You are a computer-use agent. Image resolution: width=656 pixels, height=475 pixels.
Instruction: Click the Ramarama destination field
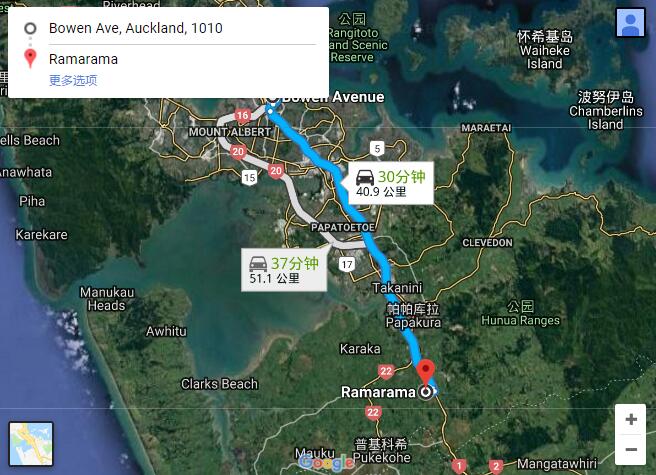[x=182, y=59]
